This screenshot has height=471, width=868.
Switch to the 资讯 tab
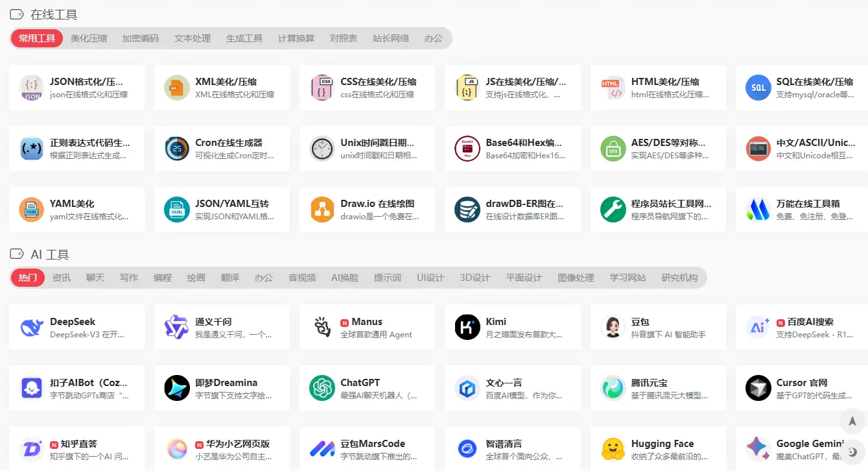coord(62,278)
